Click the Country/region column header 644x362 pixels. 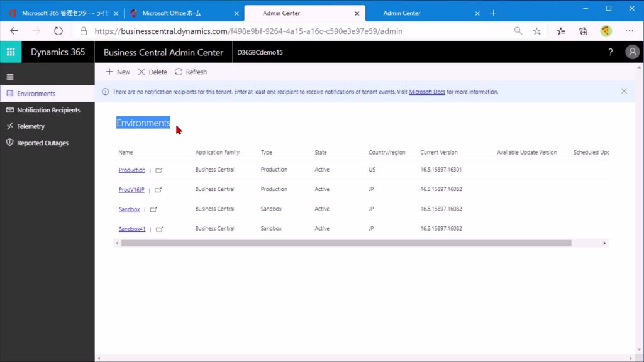tap(387, 152)
